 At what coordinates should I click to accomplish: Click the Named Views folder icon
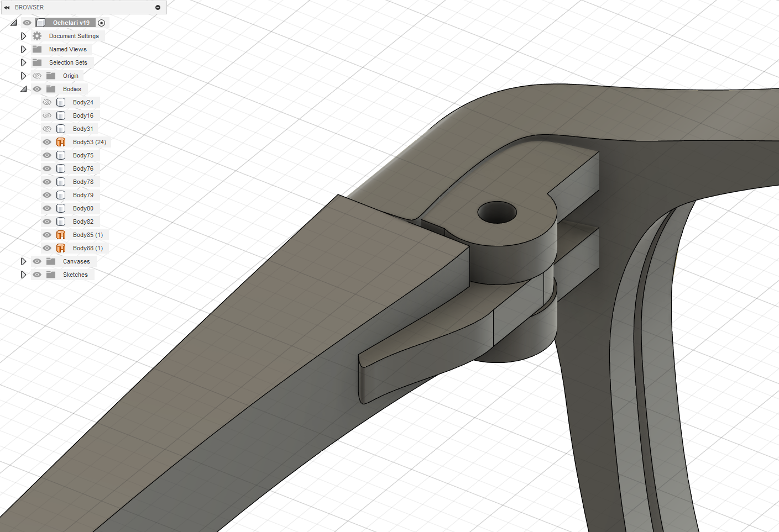pos(37,49)
